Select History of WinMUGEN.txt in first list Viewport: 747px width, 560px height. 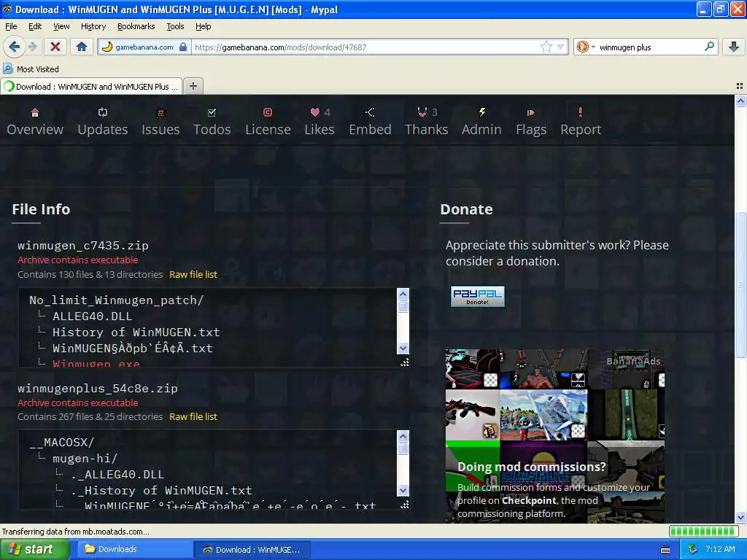pos(136,332)
